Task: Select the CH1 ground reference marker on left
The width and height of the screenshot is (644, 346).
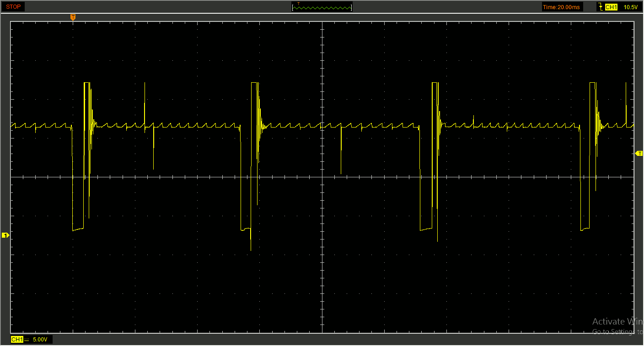Action: [5, 235]
